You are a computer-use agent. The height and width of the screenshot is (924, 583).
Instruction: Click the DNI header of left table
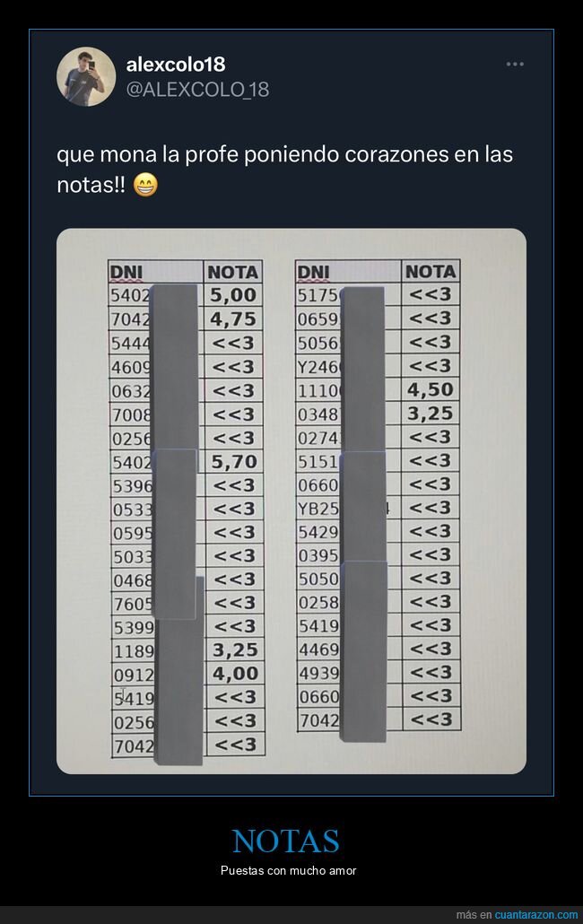click(126, 272)
